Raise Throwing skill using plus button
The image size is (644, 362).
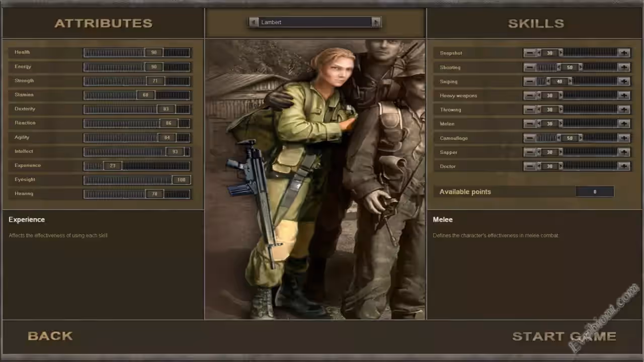(624, 110)
